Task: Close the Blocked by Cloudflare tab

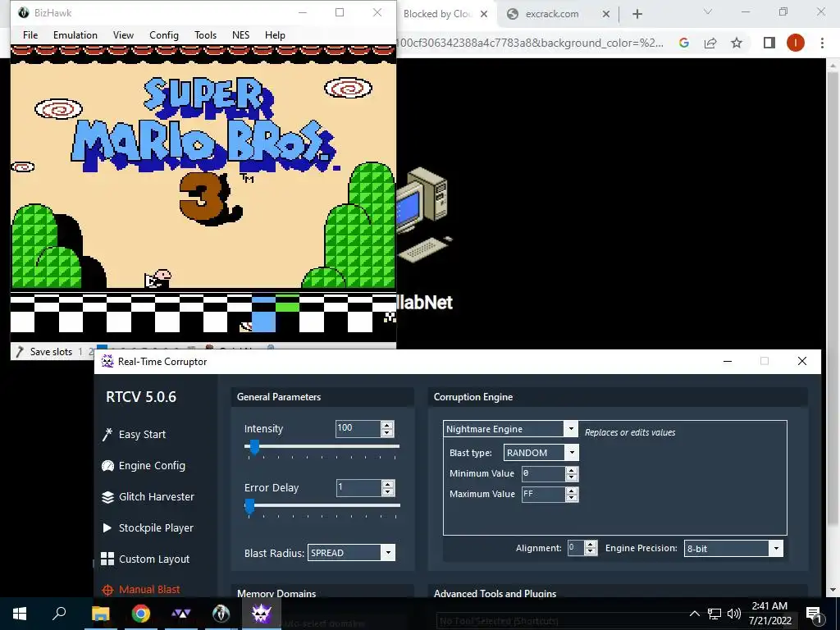Action: pos(484,15)
